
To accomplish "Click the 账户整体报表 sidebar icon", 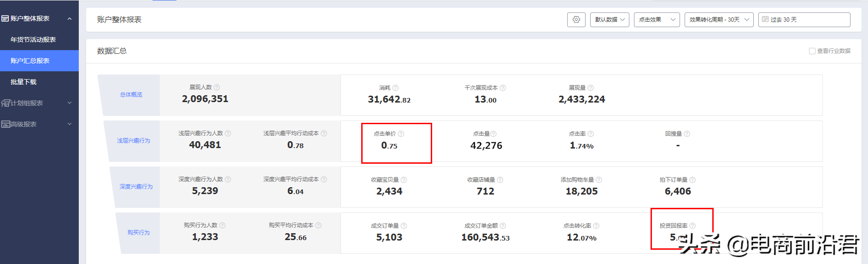I will point(5,18).
